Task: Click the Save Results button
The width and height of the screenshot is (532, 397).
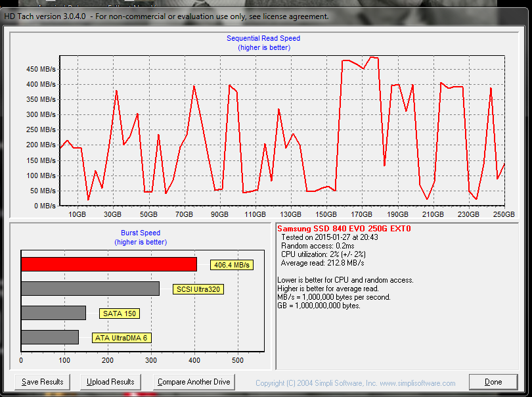Action: 43,382
